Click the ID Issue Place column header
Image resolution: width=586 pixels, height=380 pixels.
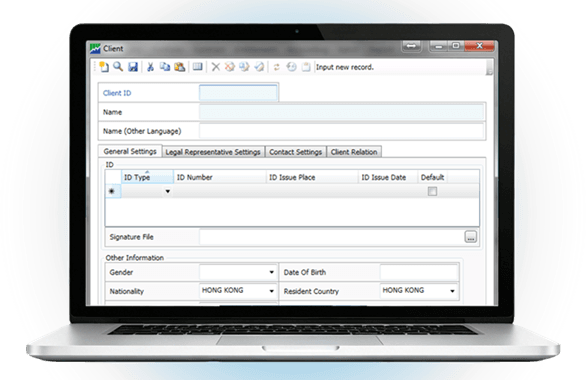click(312, 177)
